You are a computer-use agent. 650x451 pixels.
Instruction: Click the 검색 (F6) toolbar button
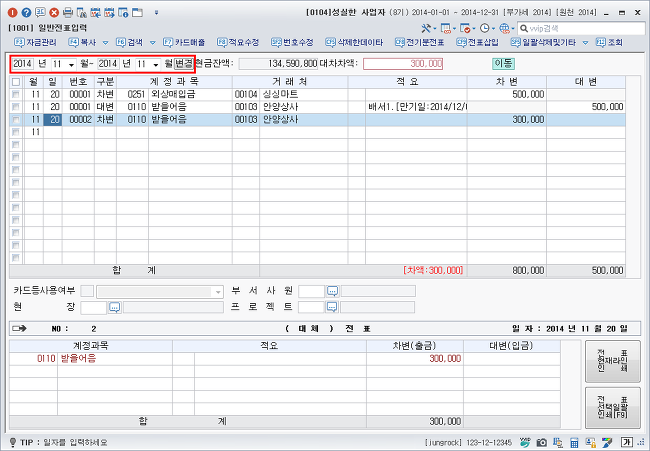[x=130, y=42]
